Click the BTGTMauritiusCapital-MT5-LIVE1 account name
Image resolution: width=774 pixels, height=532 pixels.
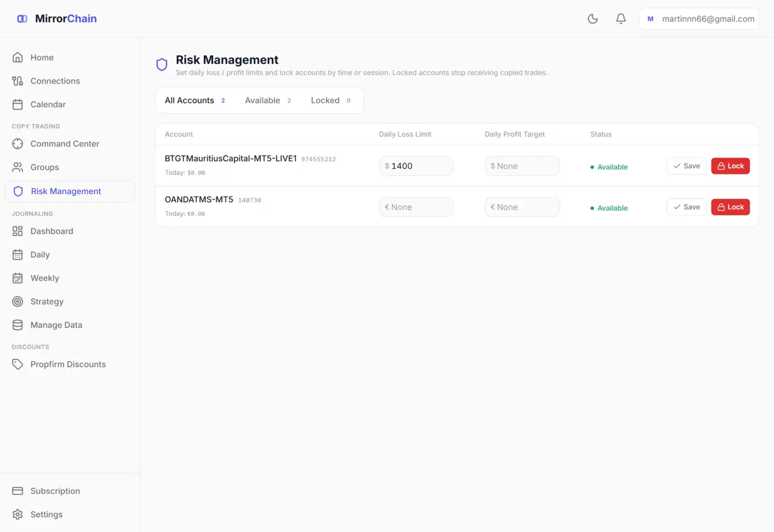[x=230, y=158]
